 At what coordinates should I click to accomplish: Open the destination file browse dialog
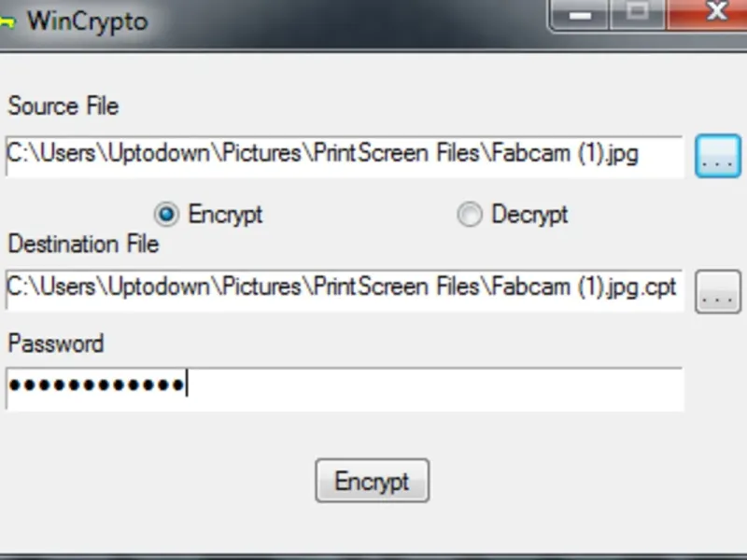point(717,292)
